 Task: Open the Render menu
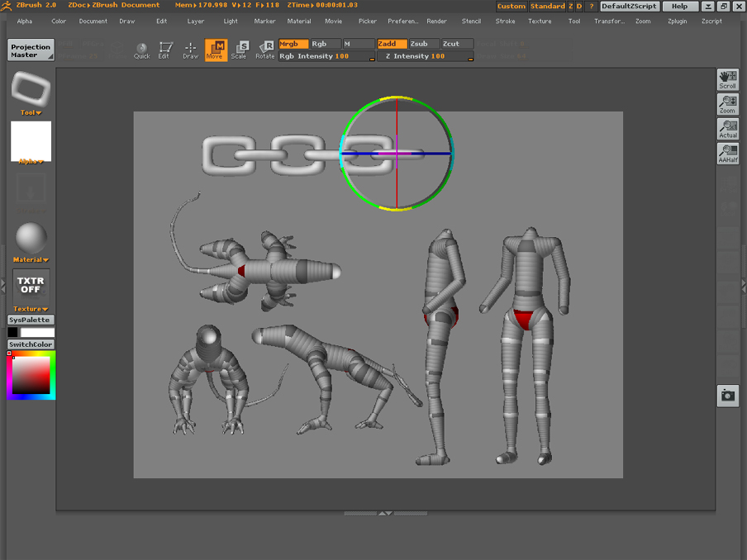(436, 21)
